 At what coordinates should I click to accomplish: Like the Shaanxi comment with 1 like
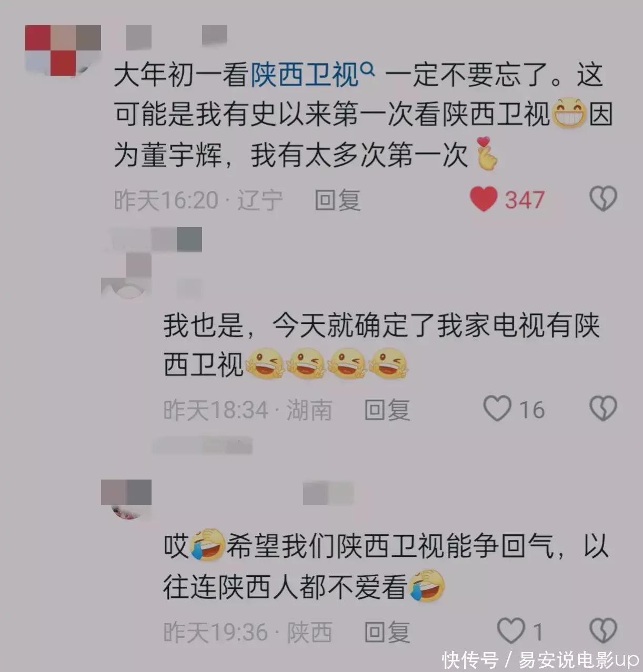coord(511,630)
